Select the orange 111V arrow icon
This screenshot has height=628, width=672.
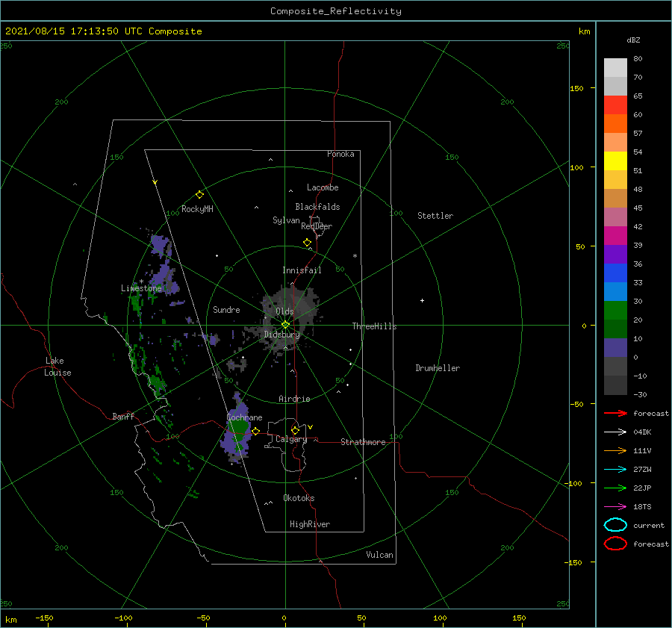click(x=615, y=450)
